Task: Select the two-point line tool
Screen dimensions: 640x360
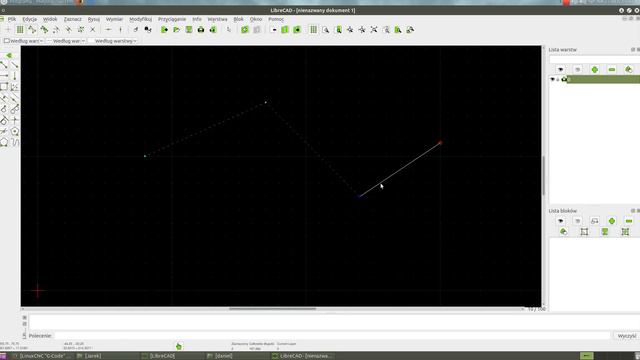Action: click(x=4, y=65)
